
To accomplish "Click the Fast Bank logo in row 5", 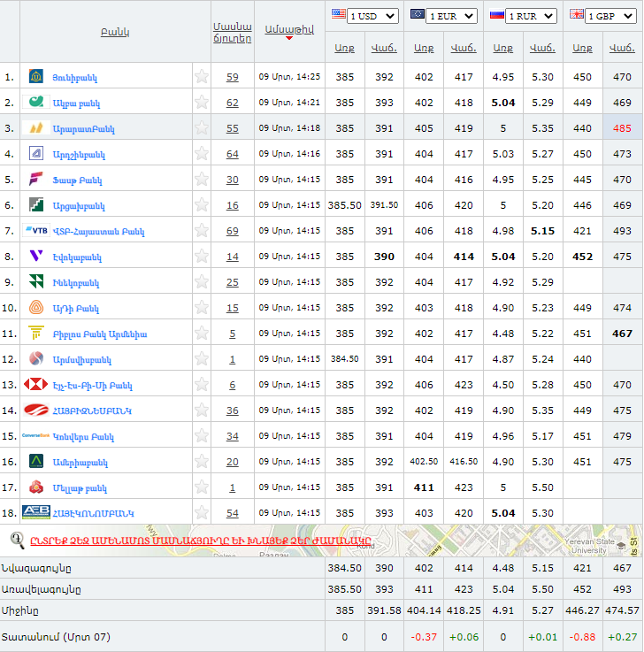I will coord(35,180).
